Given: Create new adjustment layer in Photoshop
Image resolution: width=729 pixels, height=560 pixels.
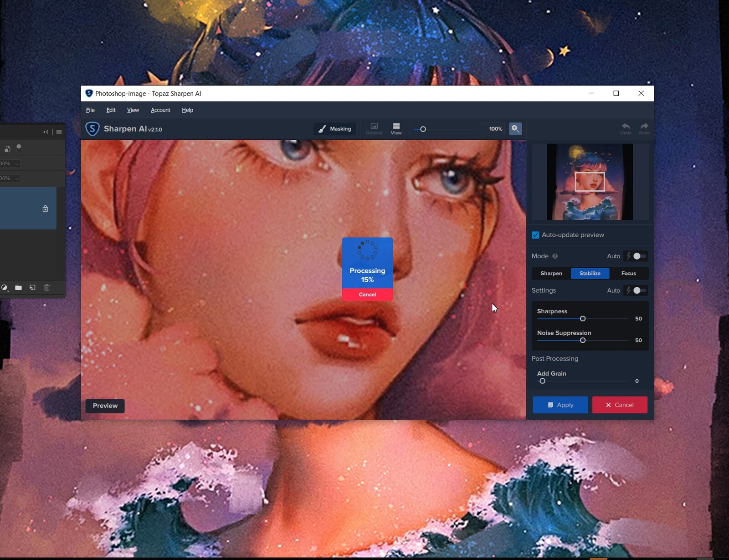Looking at the screenshot, I should coord(4,288).
